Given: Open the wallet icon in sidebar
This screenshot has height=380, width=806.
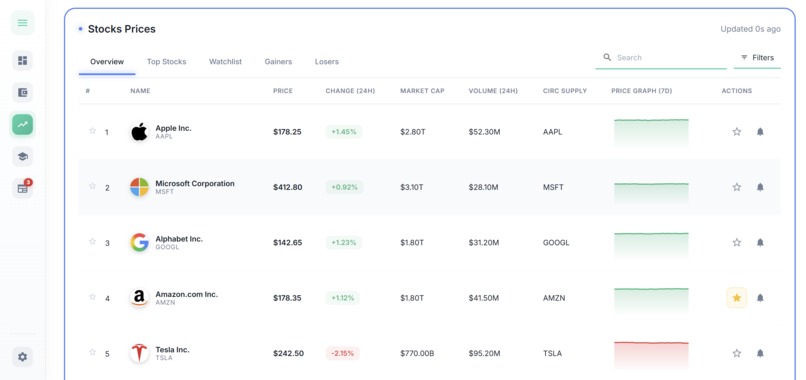Looking at the screenshot, I should pyautogui.click(x=22, y=93).
